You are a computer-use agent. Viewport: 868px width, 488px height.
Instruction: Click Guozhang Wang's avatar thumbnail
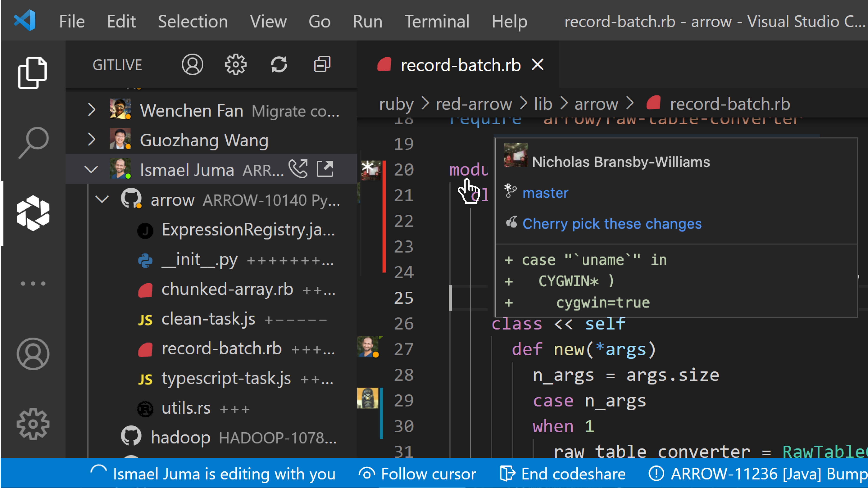[x=120, y=138]
